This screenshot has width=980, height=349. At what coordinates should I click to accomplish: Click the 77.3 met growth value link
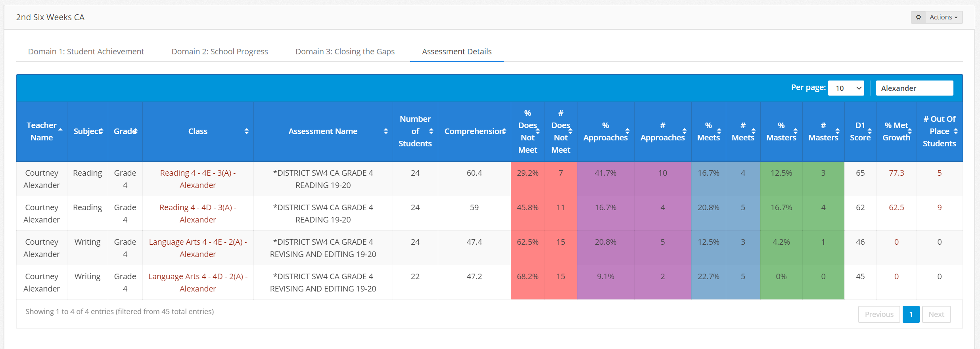[x=896, y=173]
